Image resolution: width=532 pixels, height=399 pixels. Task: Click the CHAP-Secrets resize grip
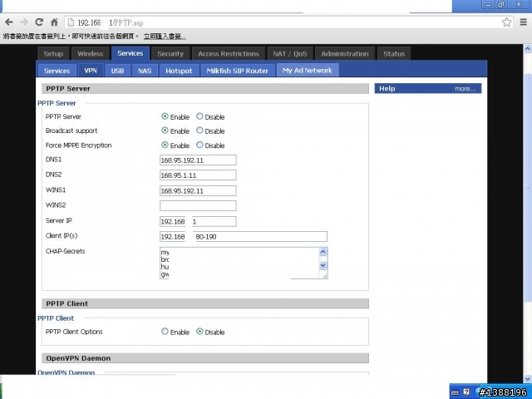tap(325, 276)
